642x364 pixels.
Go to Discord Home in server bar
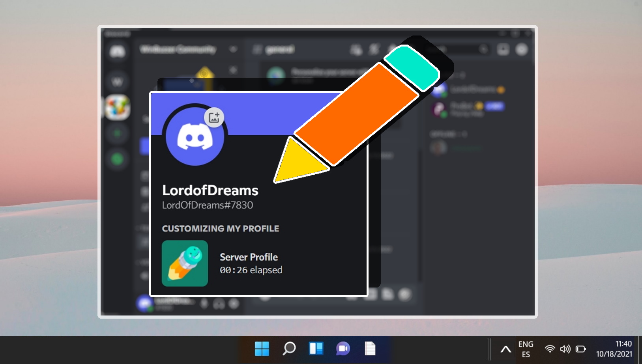[x=117, y=51]
